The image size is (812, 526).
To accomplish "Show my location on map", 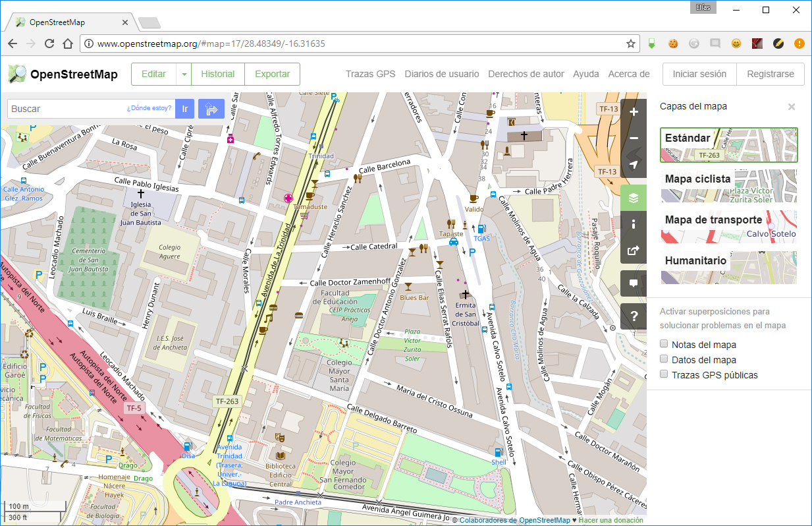I will click(634, 165).
